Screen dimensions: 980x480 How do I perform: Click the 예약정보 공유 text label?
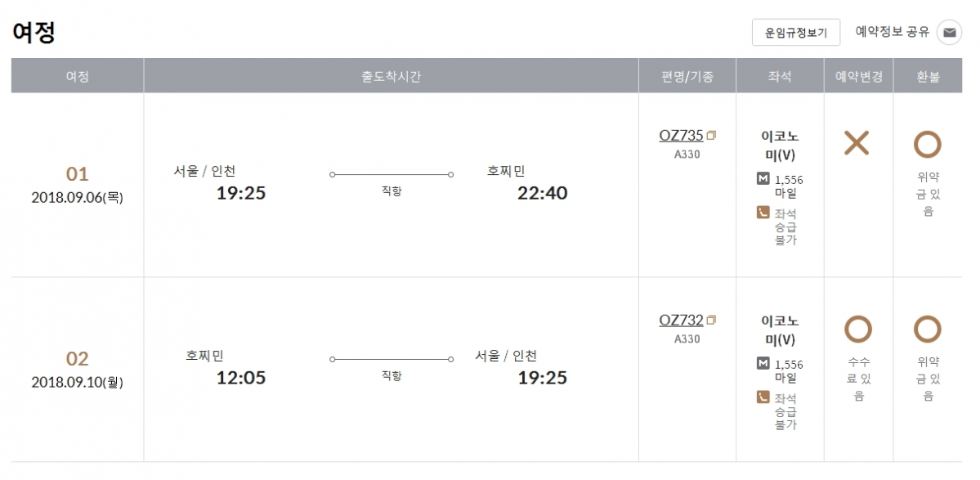point(893,32)
